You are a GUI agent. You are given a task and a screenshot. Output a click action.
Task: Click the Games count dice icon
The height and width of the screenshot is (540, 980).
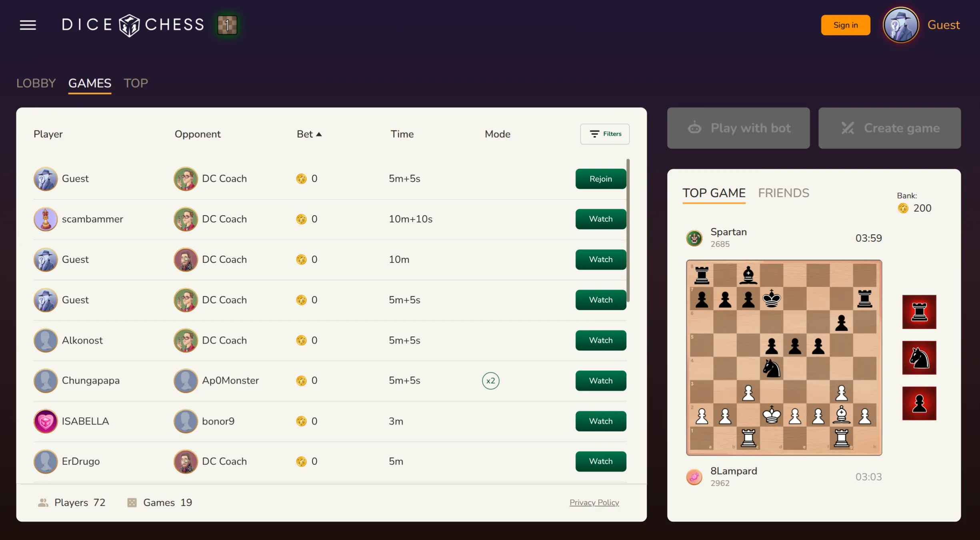tap(132, 503)
